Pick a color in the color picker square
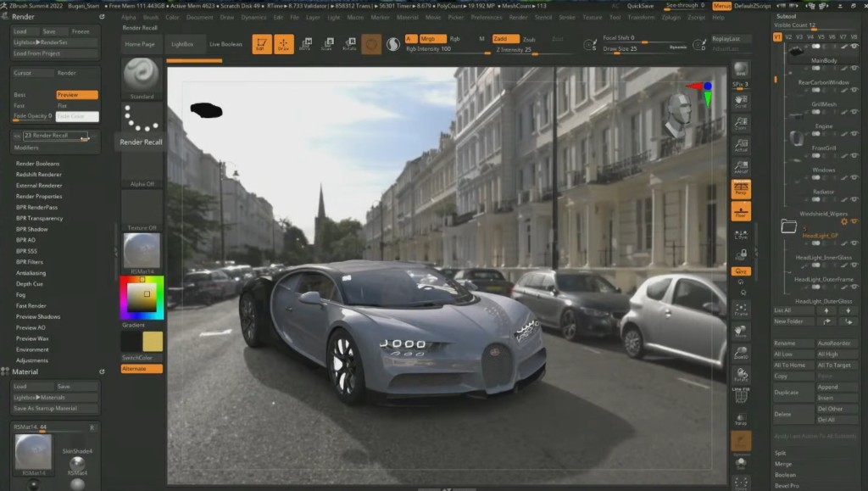The width and height of the screenshot is (868, 491). [x=142, y=297]
